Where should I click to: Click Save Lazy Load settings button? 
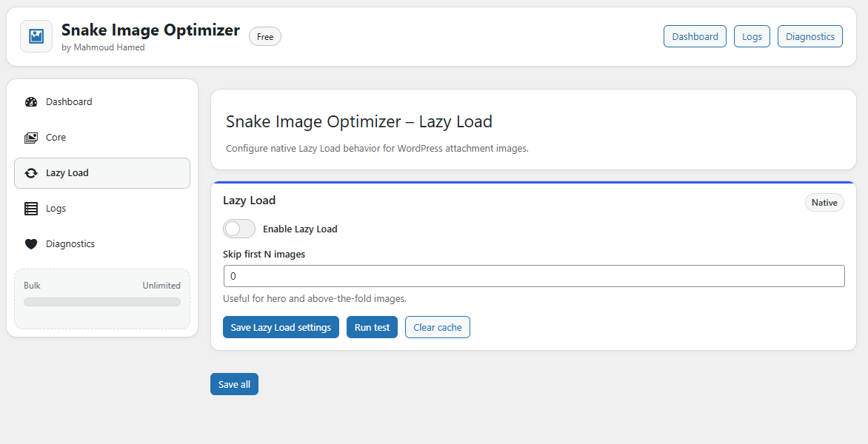(281, 327)
